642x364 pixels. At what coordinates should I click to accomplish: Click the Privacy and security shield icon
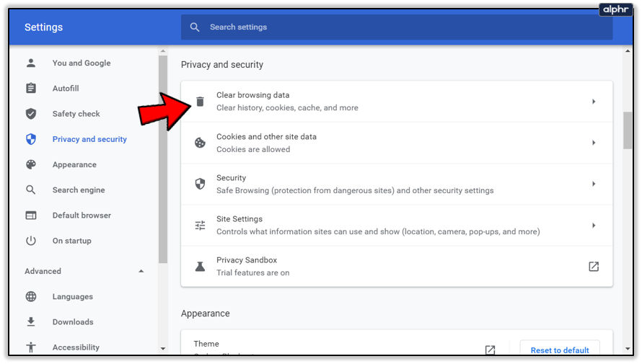(x=31, y=139)
